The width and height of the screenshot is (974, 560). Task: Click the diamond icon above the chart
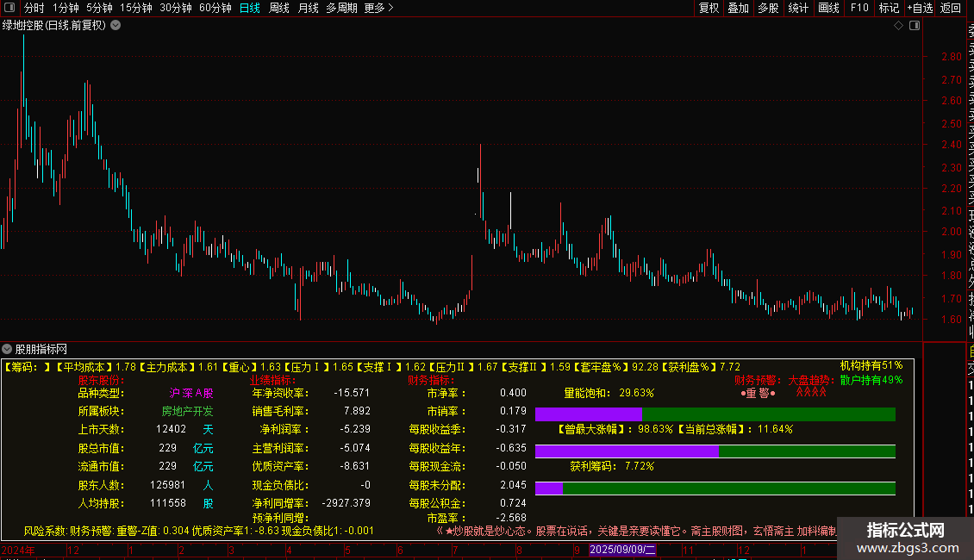click(898, 26)
